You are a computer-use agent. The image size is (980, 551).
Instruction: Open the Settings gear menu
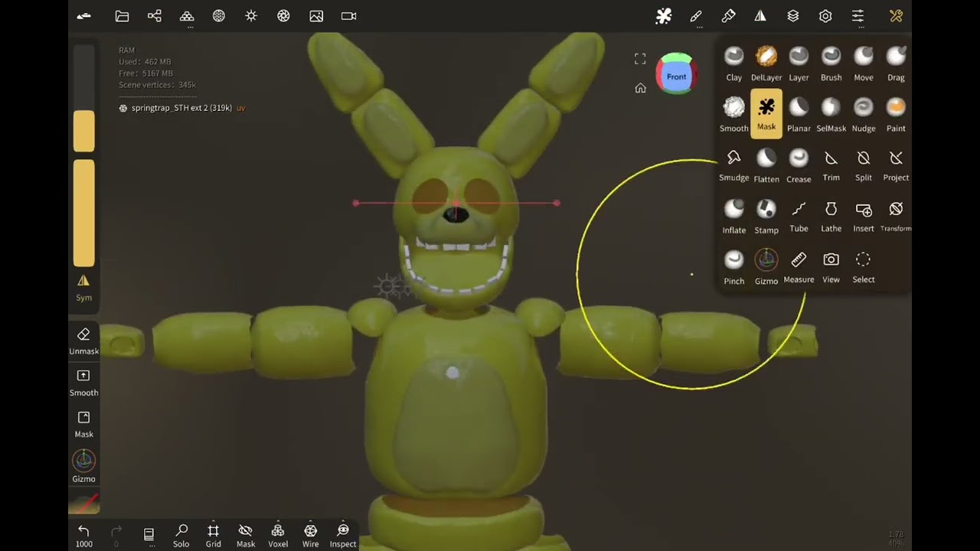pos(825,16)
